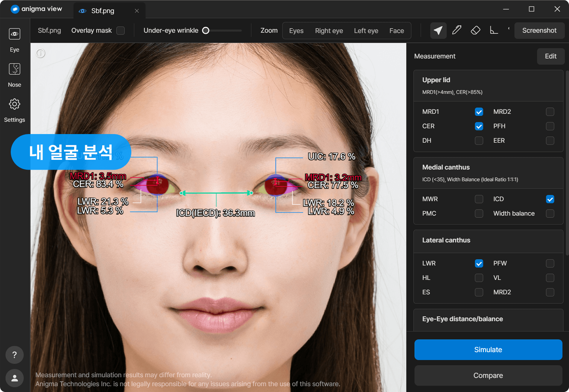569x392 pixels.
Task: Enable the HL measurement checkbox
Action: [479, 278]
